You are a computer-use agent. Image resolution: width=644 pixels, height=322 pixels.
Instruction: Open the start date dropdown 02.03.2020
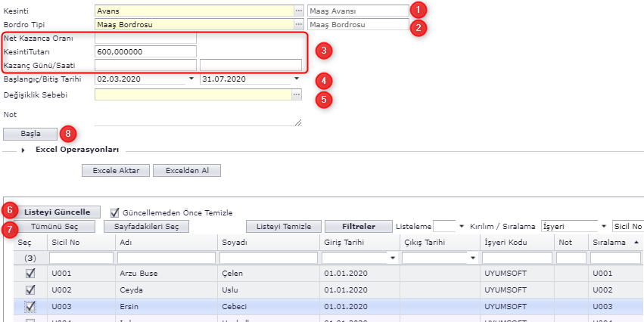pos(191,79)
